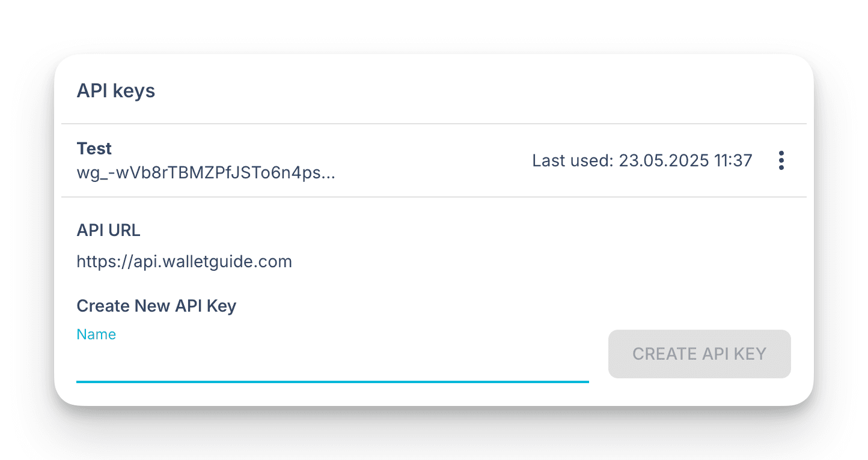Click the teal underline of Name field
The image size is (868, 460).
332,381
